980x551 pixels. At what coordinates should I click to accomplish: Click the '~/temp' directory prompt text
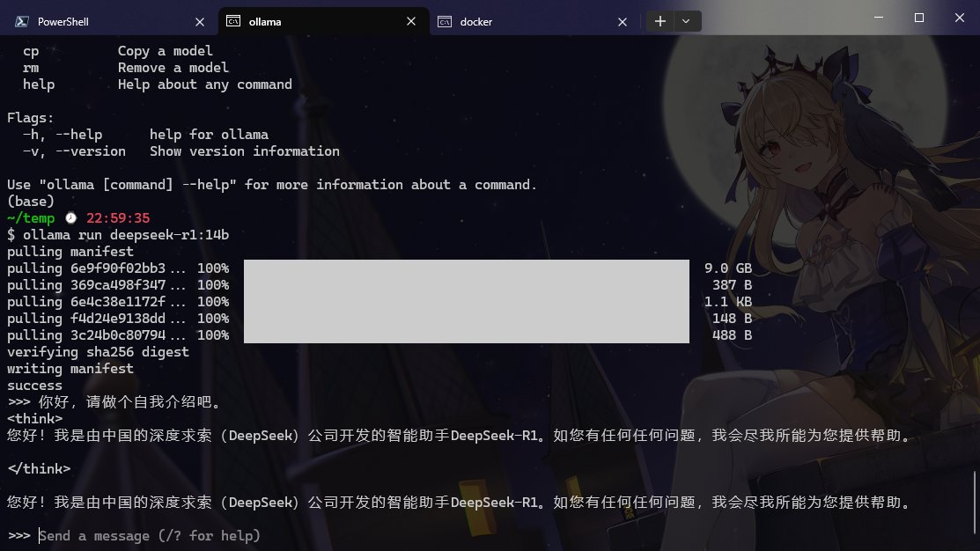coord(31,218)
